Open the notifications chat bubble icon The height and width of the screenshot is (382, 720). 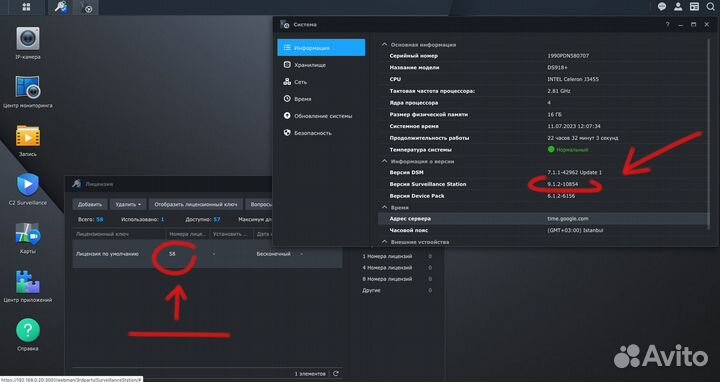662,6
